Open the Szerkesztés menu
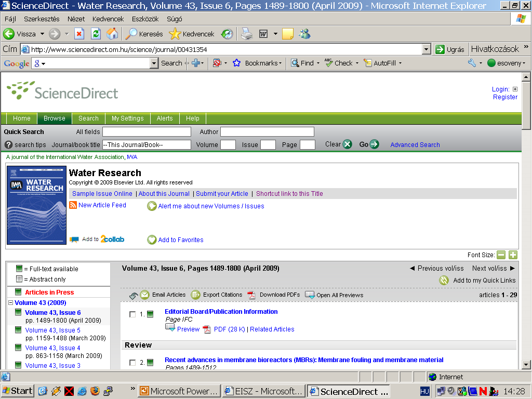Image resolution: width=532 pixels, height=399 pixels. (42, 19)
